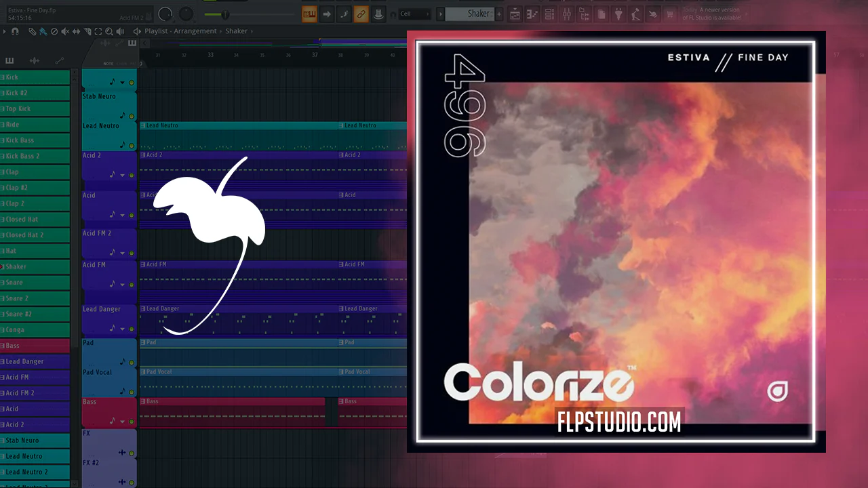Expand the Acid track dropdown arrow

point(123,215)
